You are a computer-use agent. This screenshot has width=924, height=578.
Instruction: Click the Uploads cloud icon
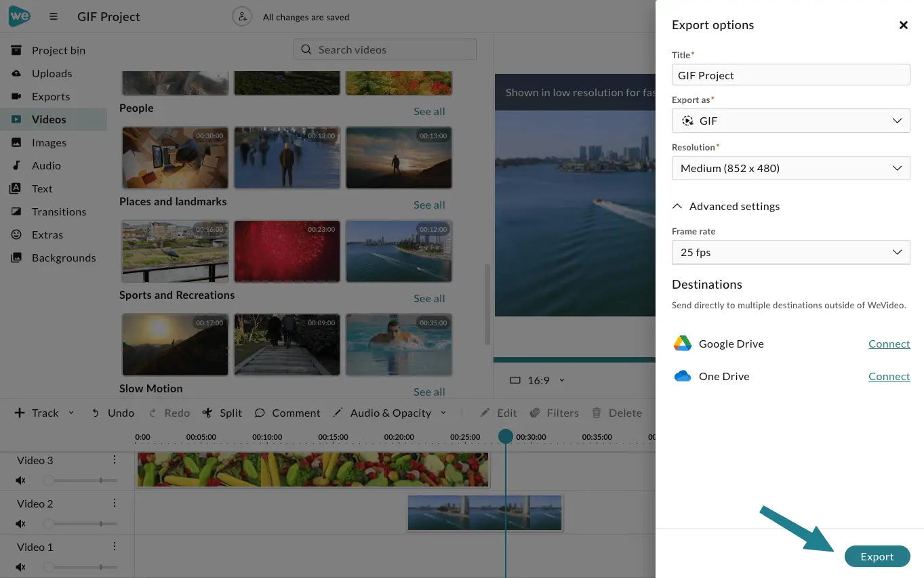(x=16, y=73)
